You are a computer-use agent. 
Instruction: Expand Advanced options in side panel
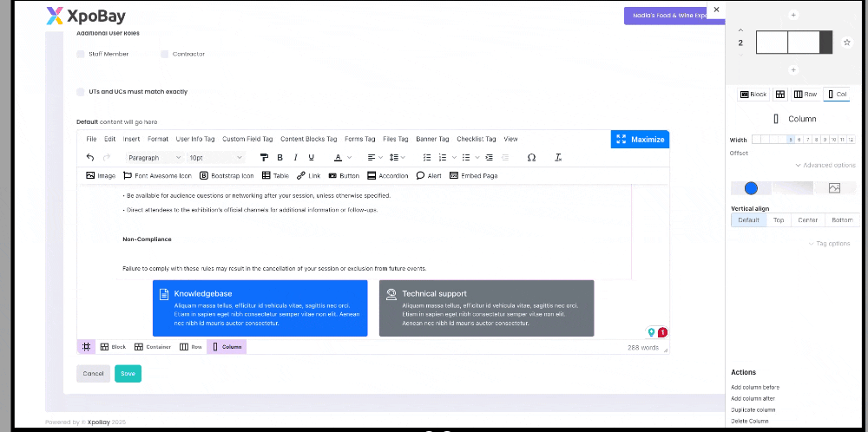click(825, 165)
